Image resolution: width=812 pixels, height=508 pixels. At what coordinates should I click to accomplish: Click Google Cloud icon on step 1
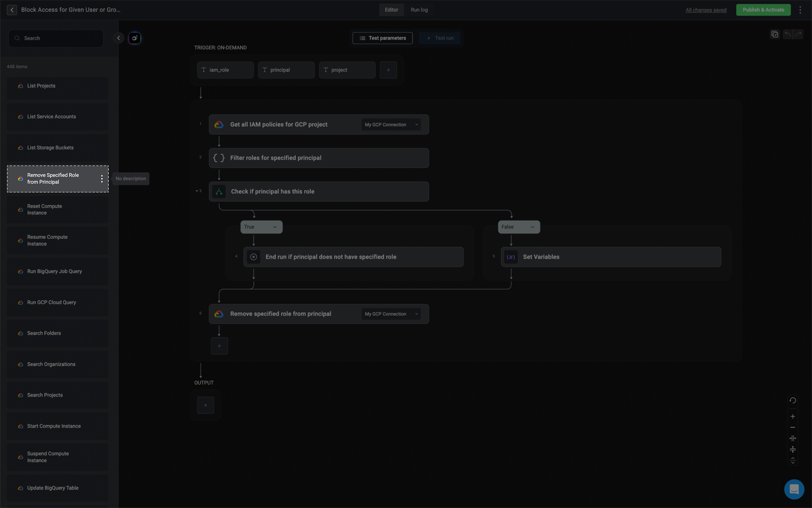219,125
